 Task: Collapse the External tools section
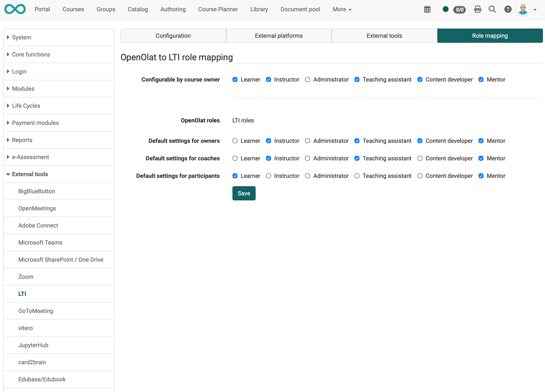30,174
